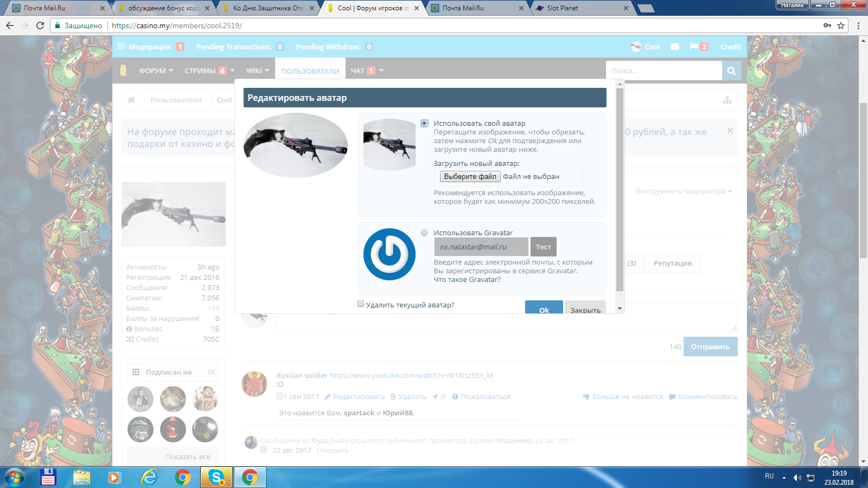868x488 pixels.
Task: Click the Gravatar email input field
Action: click(x=481, y=247)
